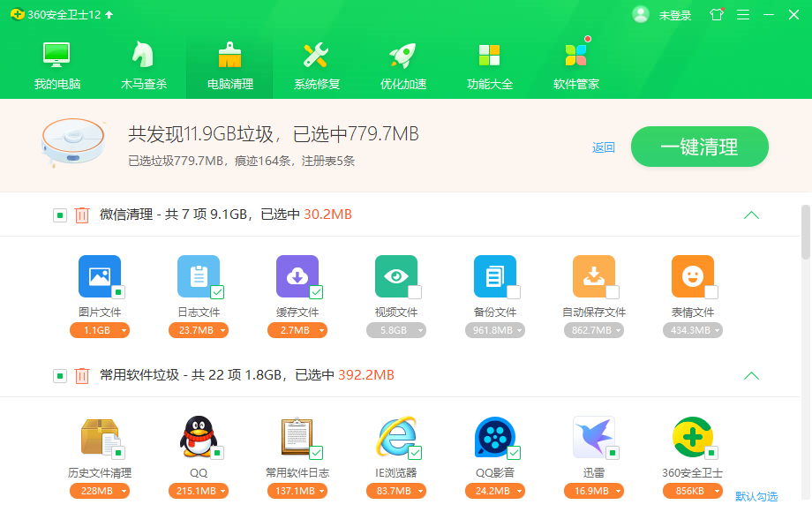The width and height of the screenshot is (812, 512).
Task: Open the 434.3MB dropdown under 表情文件
Action: (693, 330)
